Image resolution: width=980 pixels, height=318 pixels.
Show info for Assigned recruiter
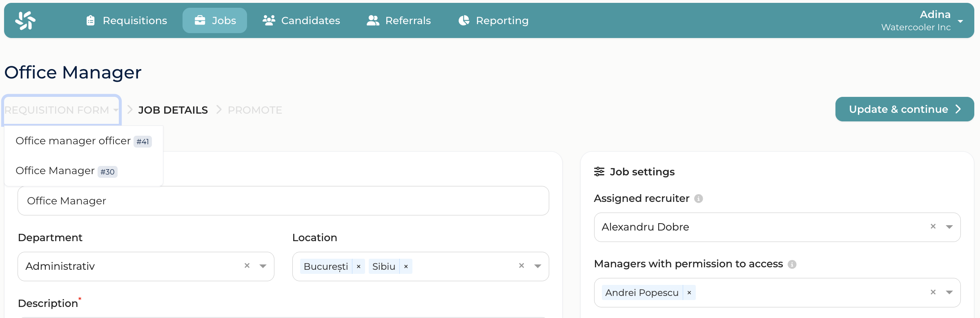pyautogui.click(x=699, y=199)
